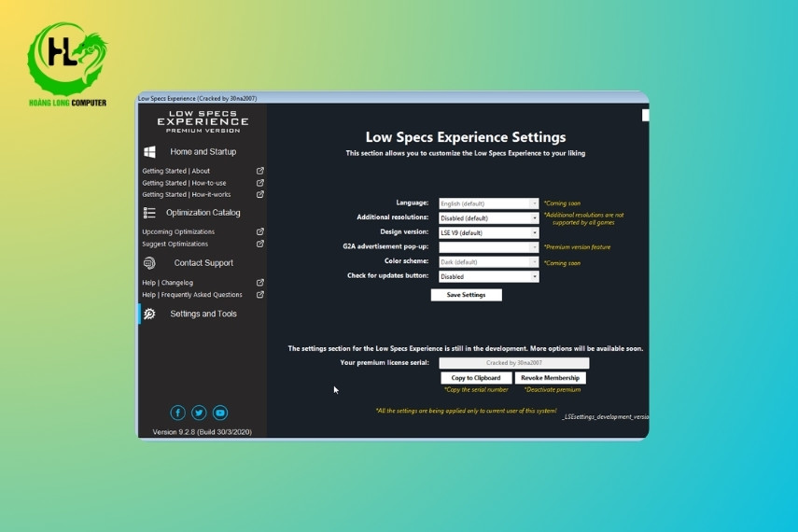Click the chat icon next to Contact Support
The height and width of the screenshot is (532, 798).
click(149, 263)
